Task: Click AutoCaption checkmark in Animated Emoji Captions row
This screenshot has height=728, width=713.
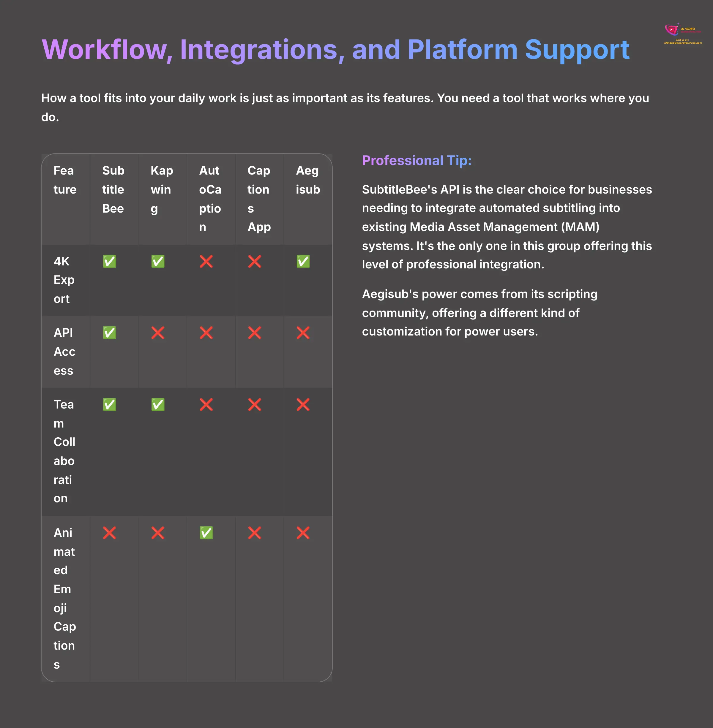Action: (x=206, y=533)
